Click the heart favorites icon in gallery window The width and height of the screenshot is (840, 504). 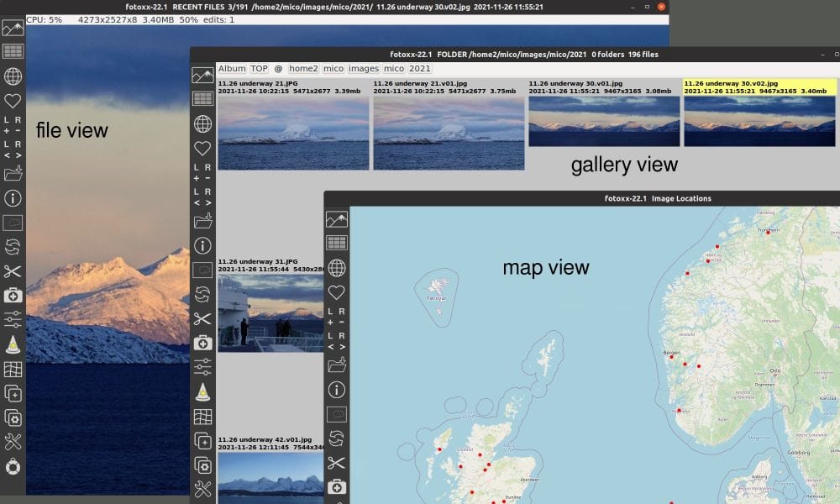(x=202, y=148)
